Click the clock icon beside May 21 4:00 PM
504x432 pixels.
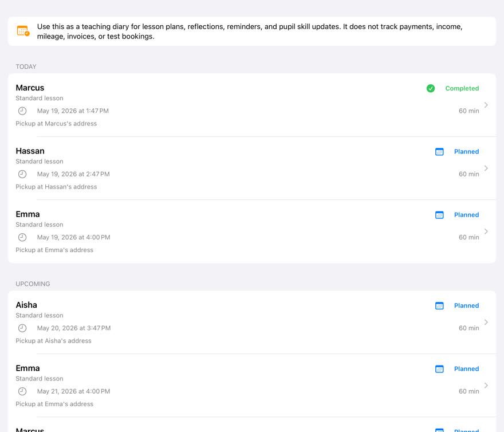[x=22, y=391]
